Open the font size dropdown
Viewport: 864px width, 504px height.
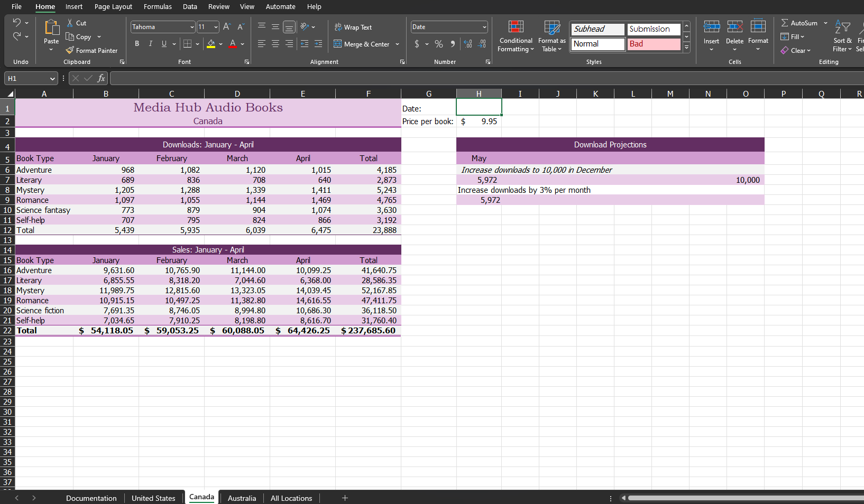pyautogui.click(x=216, y=27)
